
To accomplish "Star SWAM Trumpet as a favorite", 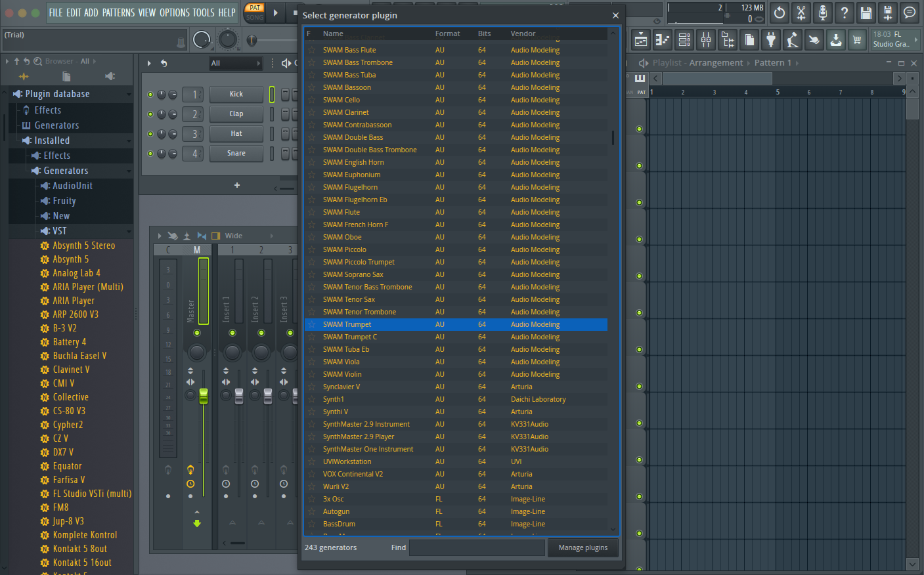I will [311, 324].
